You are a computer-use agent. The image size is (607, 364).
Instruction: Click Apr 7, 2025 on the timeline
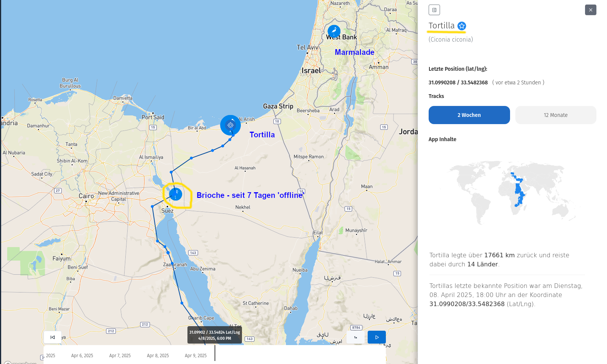[x=120, y=356]
